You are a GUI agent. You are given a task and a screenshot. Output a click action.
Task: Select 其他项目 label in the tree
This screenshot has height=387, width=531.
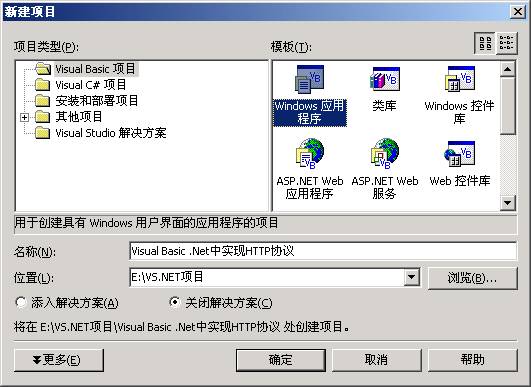coord(79,117)
